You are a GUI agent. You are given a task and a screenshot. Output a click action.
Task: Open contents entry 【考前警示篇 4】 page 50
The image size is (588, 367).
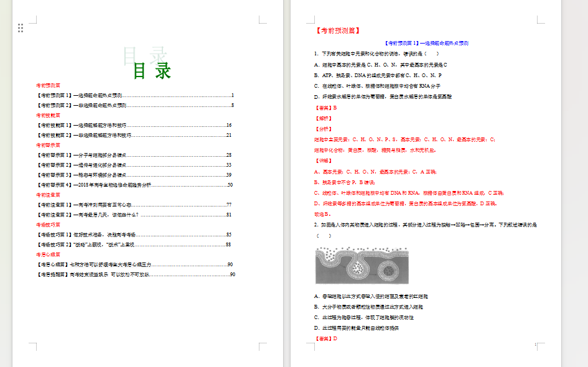(134, 185)
